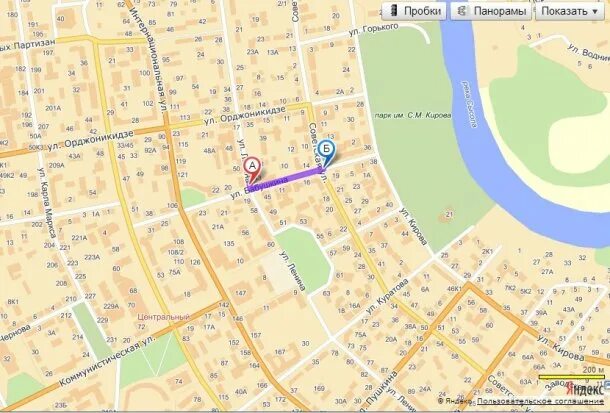Click the © Яндекс copyright text
610x413 pixels.
coord(454,401)
